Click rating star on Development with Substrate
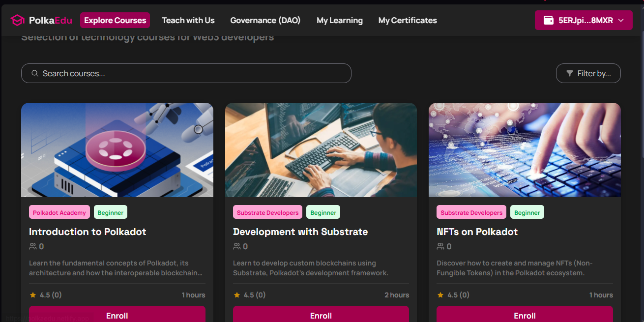The width and height of the screenshot is (644, 322). coord(237,295)
